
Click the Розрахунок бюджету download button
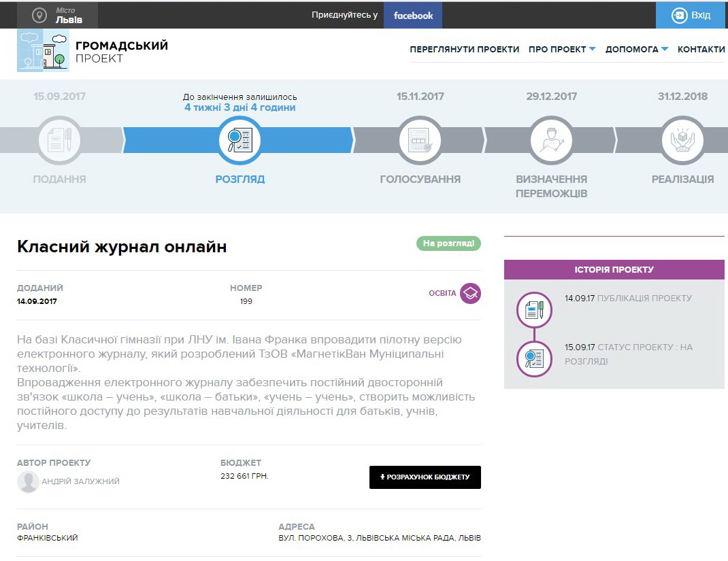click(x=425, y=477)
